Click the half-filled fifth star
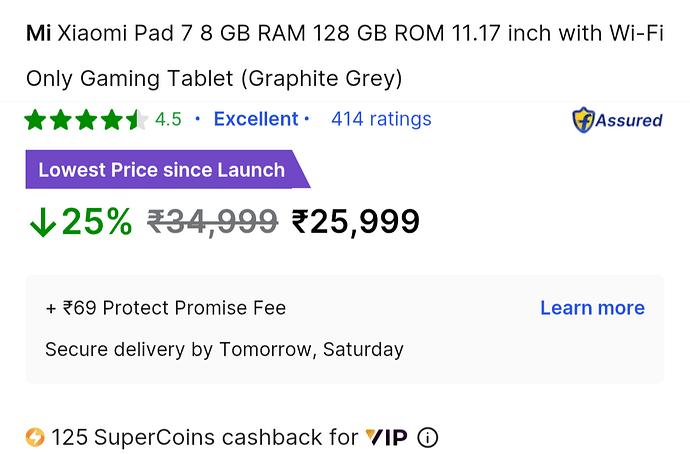 [137, 120]
